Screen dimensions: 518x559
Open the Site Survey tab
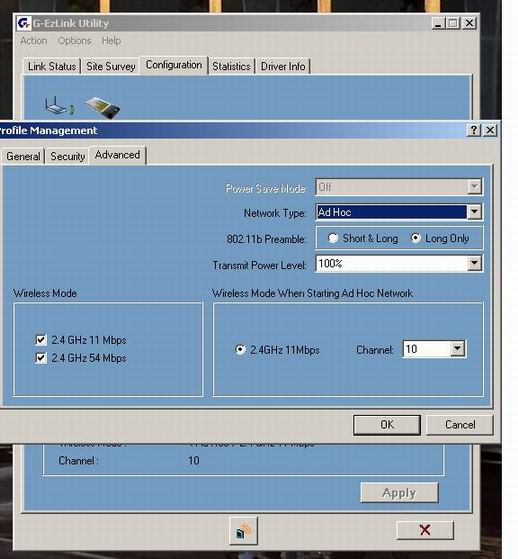point(111,66)
